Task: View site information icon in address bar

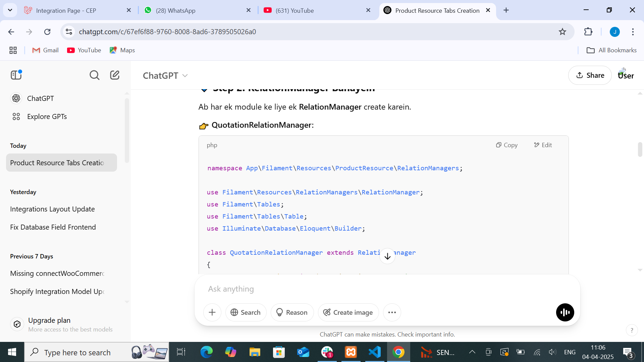Action: [x=69, y=32]
